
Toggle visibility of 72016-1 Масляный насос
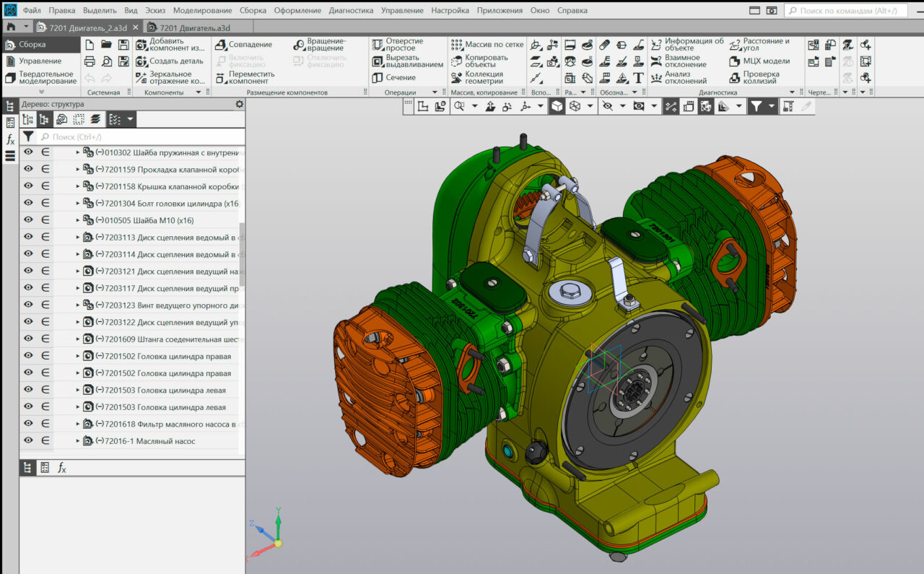tap(28, 440)
